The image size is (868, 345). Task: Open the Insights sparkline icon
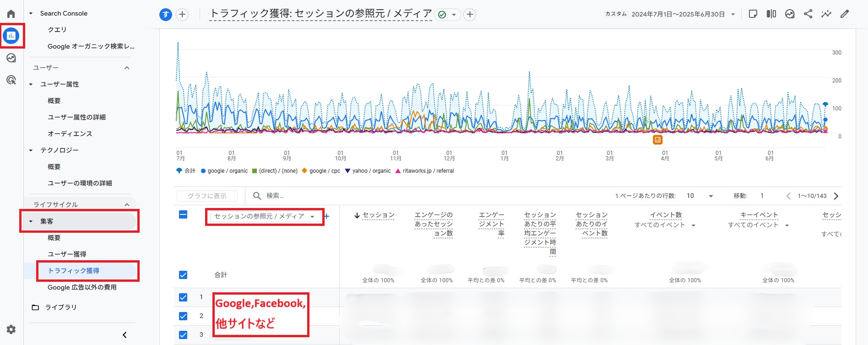826,14
